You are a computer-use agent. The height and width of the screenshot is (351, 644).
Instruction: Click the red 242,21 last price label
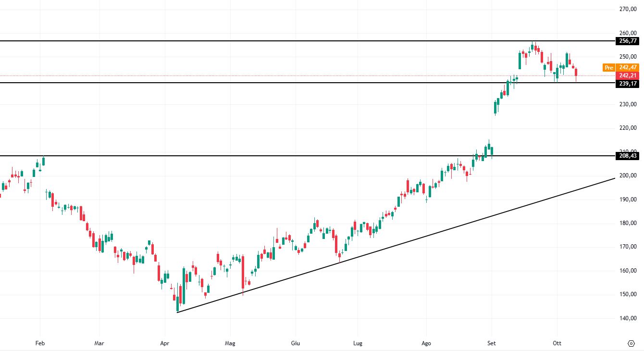click(x=628, y=75)
